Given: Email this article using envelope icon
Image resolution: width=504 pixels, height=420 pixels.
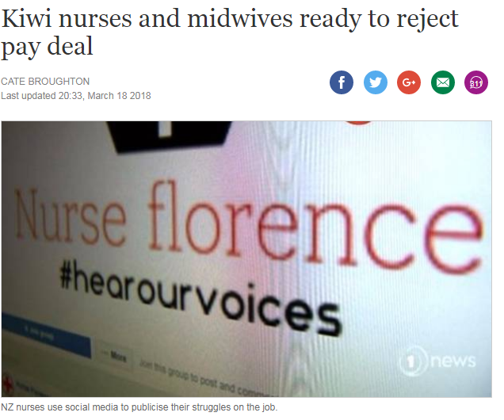Looking at the screenshot, I should click(443, 82).
